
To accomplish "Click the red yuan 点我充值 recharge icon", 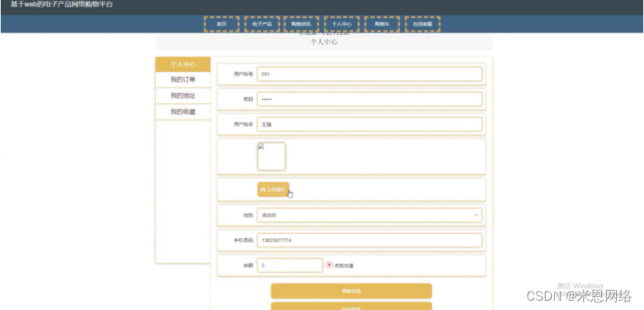I will 329,265.
